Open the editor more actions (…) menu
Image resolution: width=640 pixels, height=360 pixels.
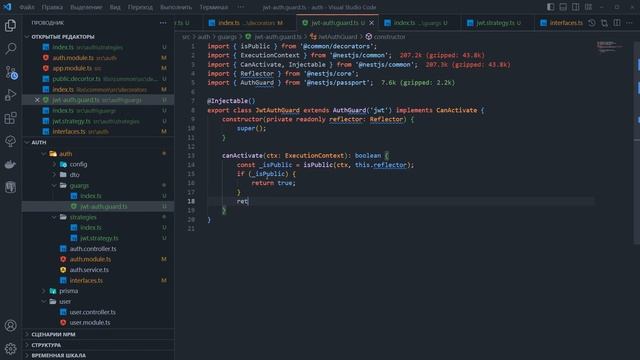629,23
